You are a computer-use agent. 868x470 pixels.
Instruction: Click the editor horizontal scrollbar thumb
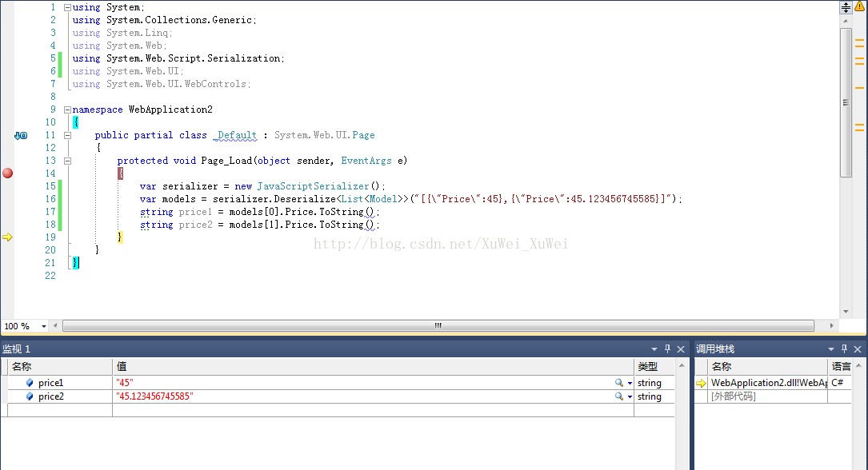pos(438,326)
